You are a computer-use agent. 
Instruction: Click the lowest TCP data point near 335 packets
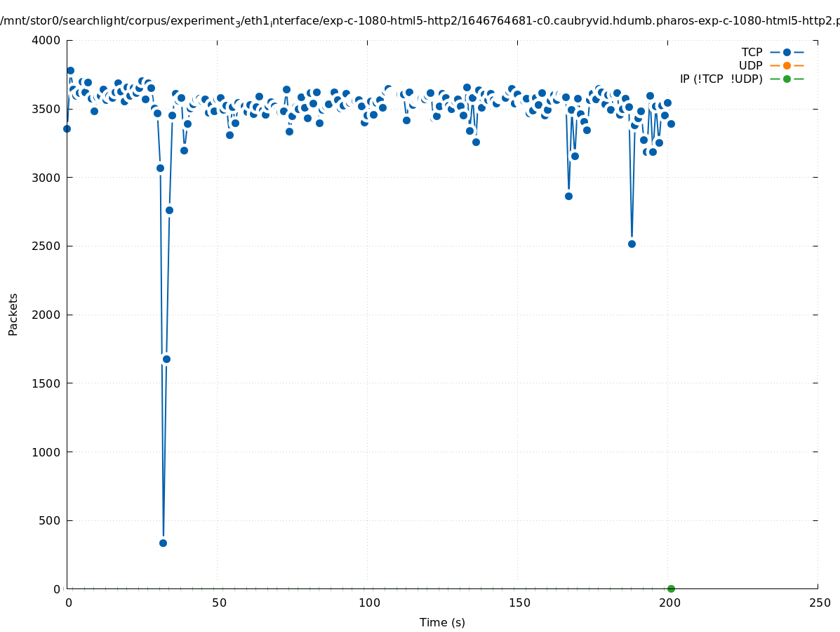point(163,543)
